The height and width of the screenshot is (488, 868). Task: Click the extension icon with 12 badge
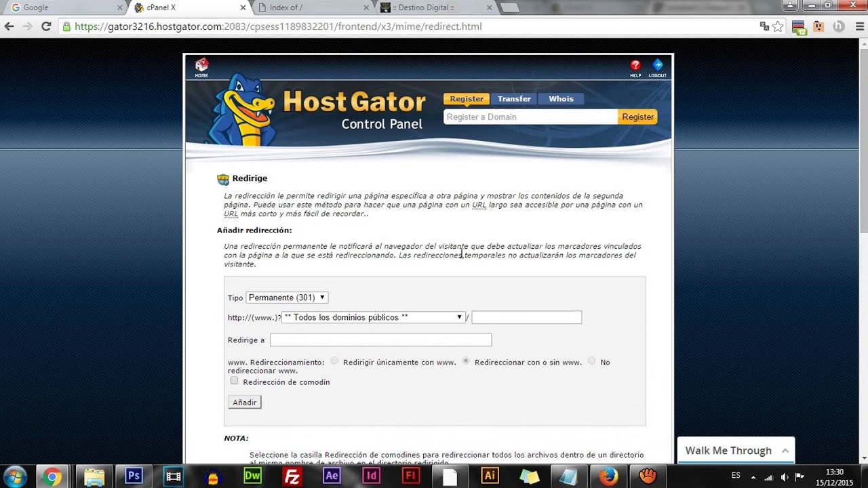(x=799, y=27)
